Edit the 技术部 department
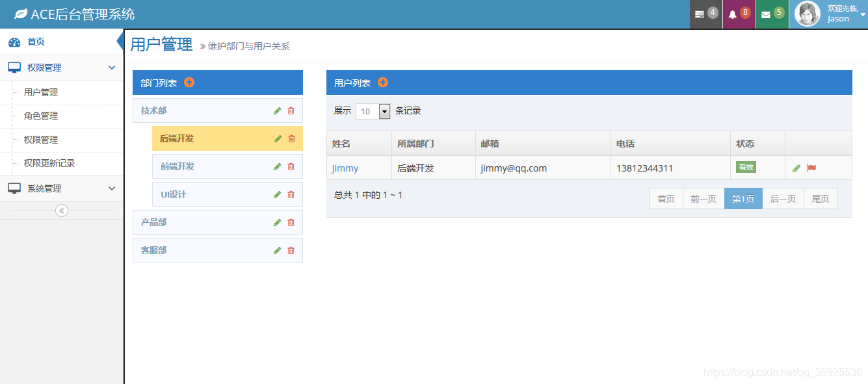Viewport: 868px width, 384px height. pos(278,111)
